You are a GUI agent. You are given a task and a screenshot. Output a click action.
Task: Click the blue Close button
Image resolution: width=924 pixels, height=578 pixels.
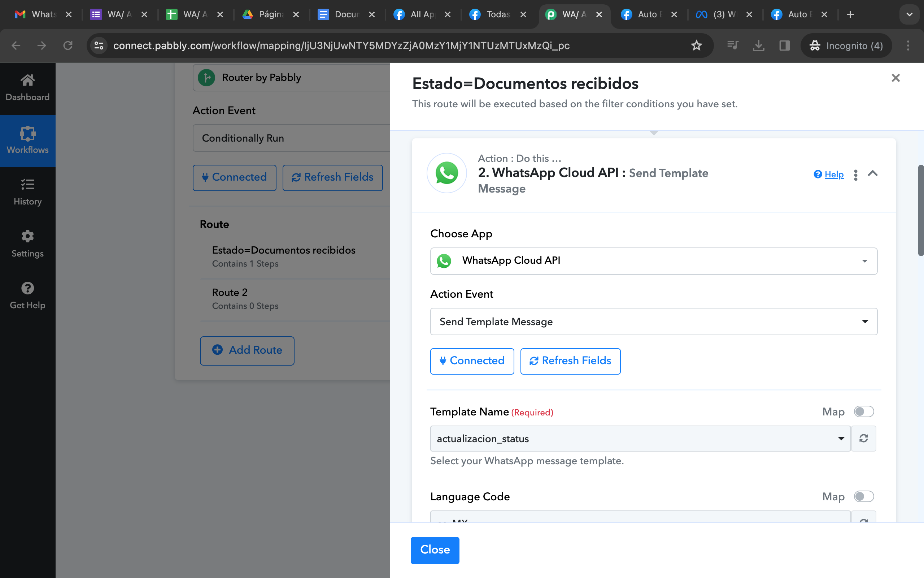point(435,550)
